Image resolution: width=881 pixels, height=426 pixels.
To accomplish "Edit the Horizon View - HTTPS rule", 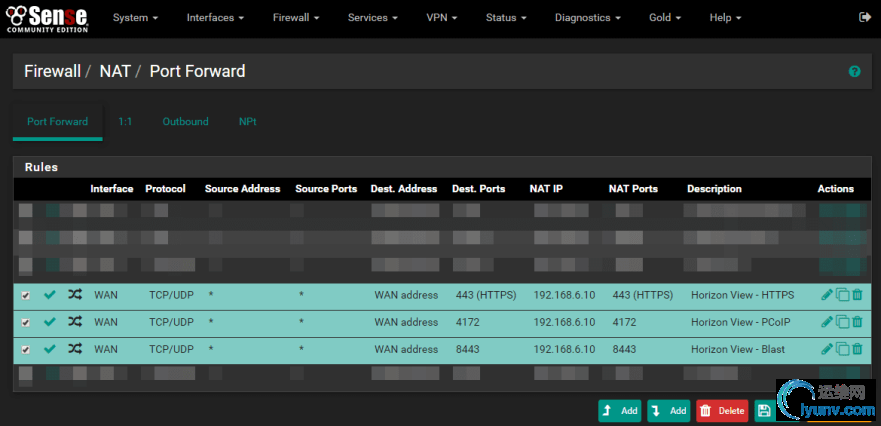I will tap(826, 294).
